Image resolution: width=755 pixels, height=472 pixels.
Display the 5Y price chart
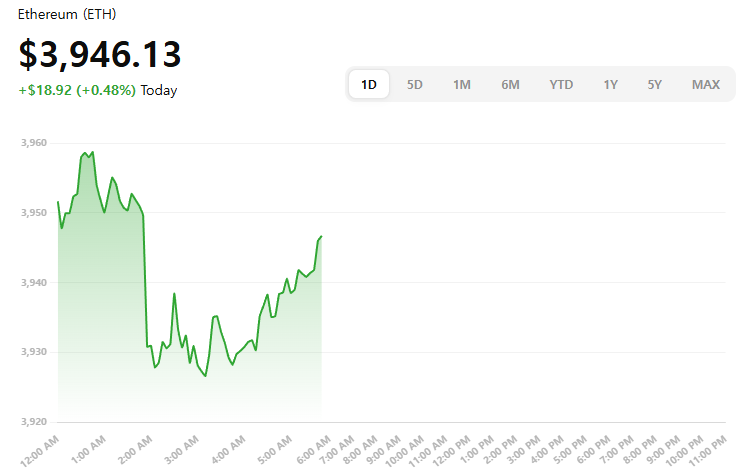click(654, 85)
